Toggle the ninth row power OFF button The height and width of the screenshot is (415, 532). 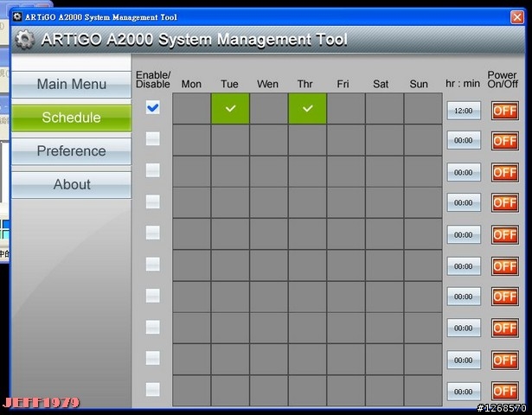505,360
